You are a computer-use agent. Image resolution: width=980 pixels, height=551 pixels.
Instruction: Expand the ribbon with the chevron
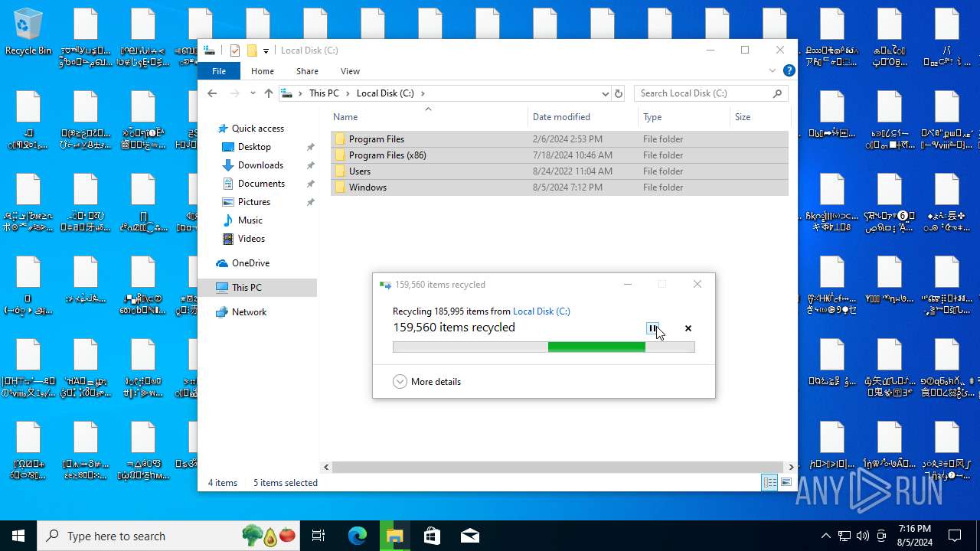click(x=773, y=70)
